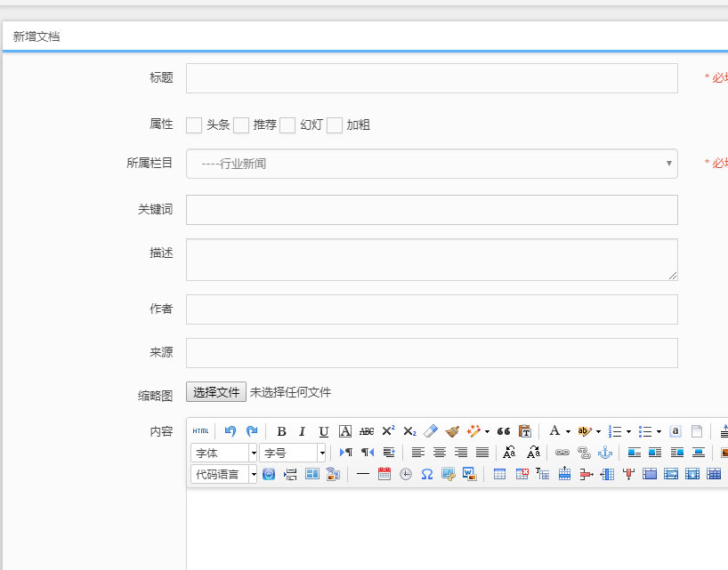728x570 pixels.
Task: Set text direction left to right
Action: (x=346, y=453)
